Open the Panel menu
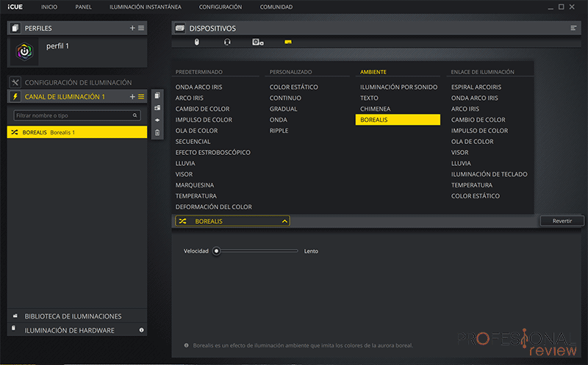588x365 pixels. click(x=83, y=7)
